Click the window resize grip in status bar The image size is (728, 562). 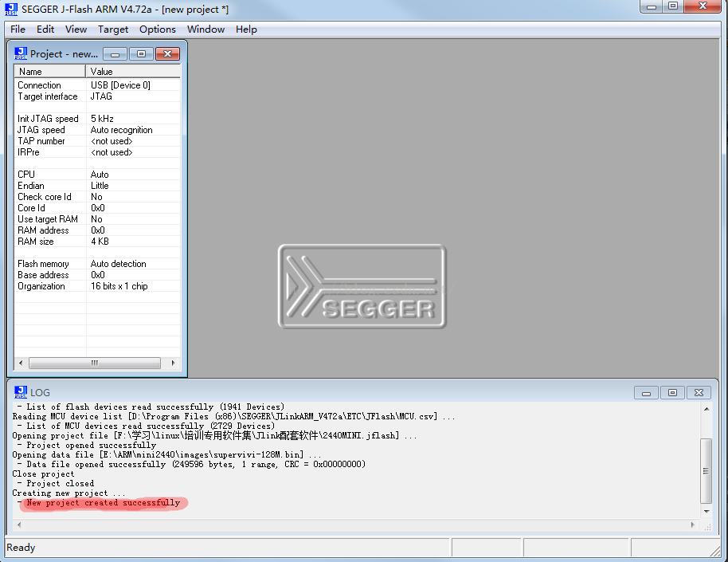point(715,552)
